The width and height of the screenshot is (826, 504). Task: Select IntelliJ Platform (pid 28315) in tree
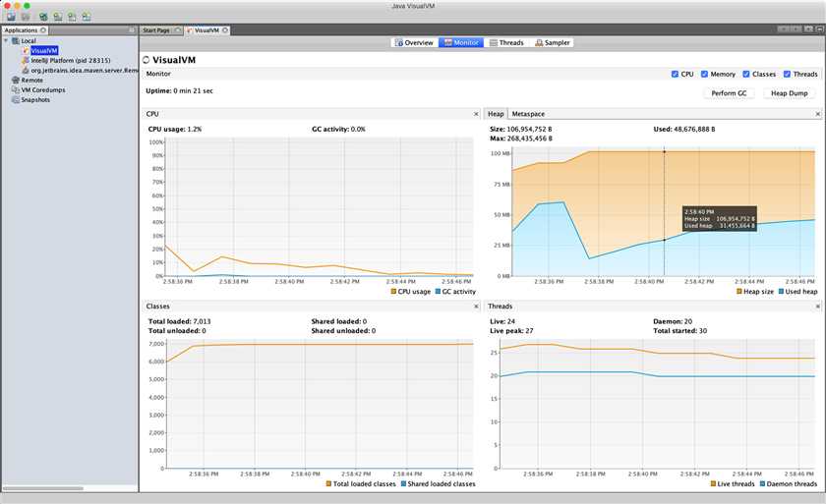tap(71, 61)
